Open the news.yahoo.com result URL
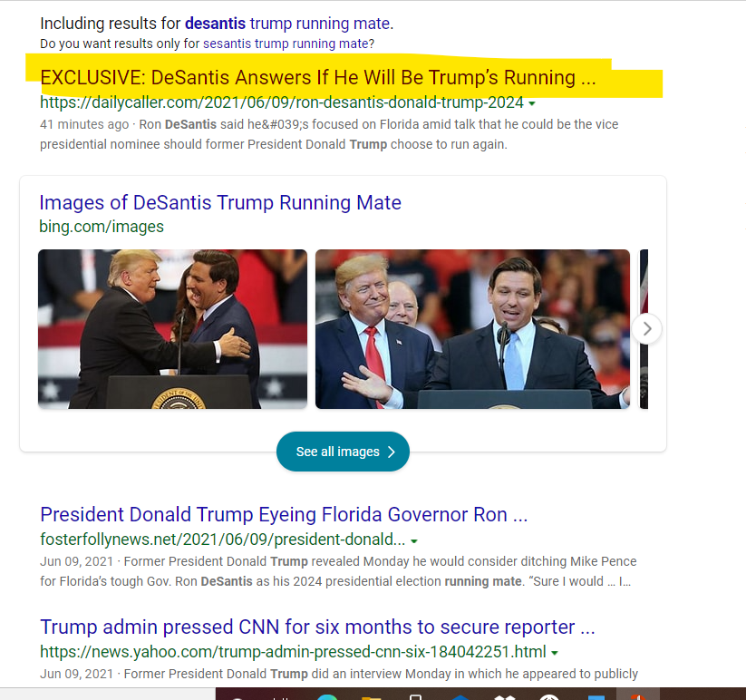The image size is (746, 700). (x=293, y=651)
